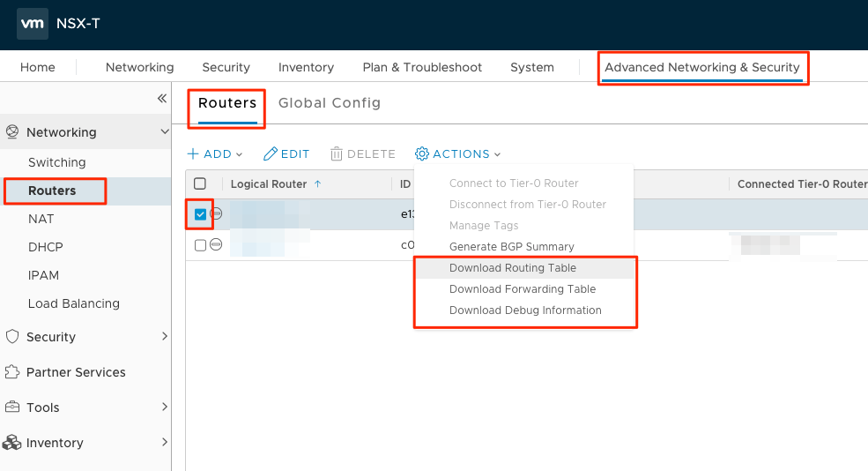Click the trash icon of DELETE
The image size is (868, 471).
(336, 153)
